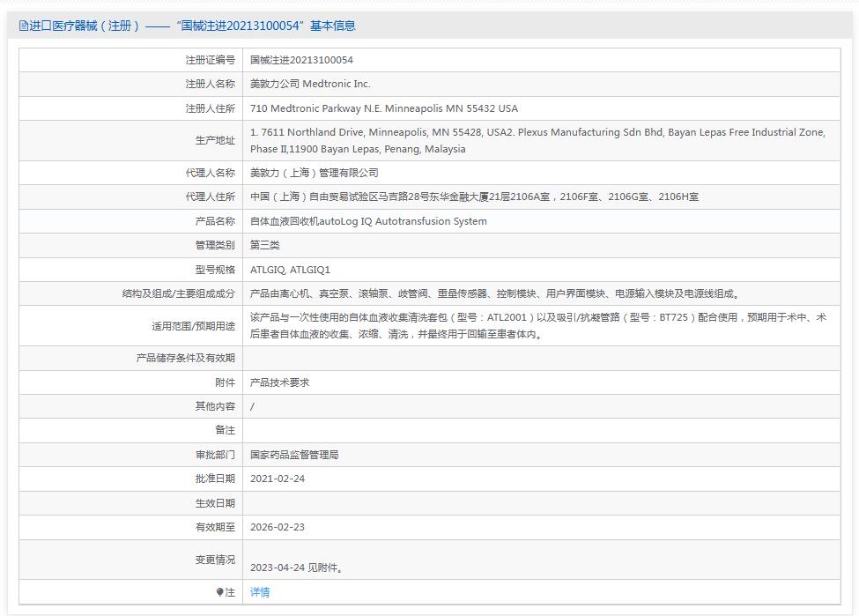Image resolution: width=859 pixels, height=616 pixels.
Task: Open the 详情 link
Action: coord(260,592)
